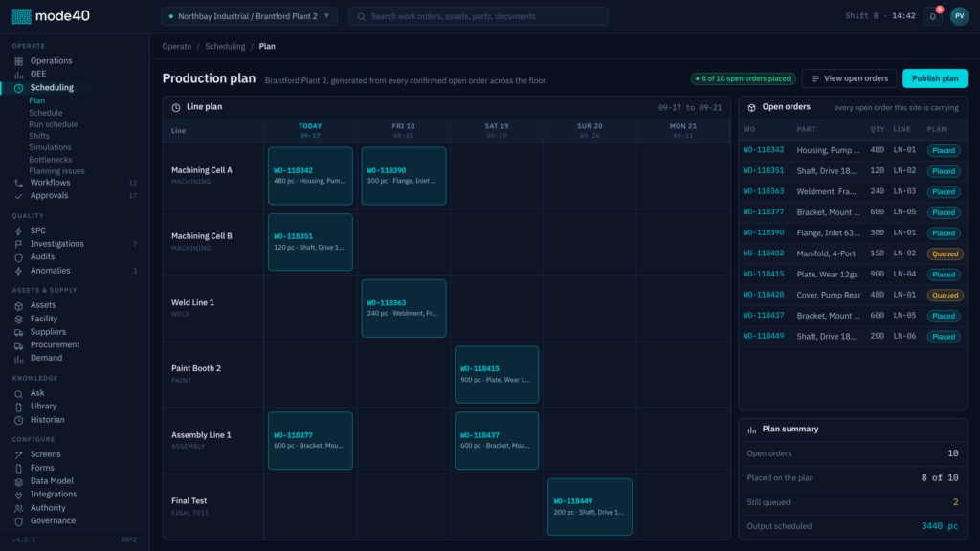The height and width of the screenshot is (551, 980).
Task: Click the Anomalies bolt icon
Action: point(19,271)
